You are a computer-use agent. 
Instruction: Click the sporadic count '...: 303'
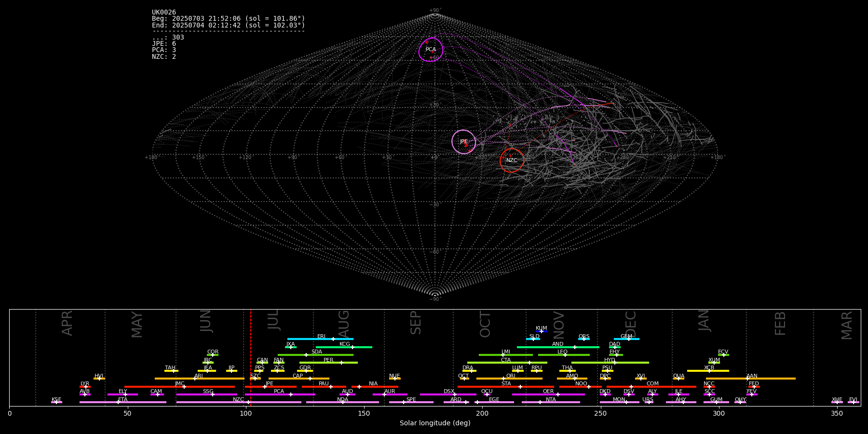pyautogui.click(x=168, y=38)
